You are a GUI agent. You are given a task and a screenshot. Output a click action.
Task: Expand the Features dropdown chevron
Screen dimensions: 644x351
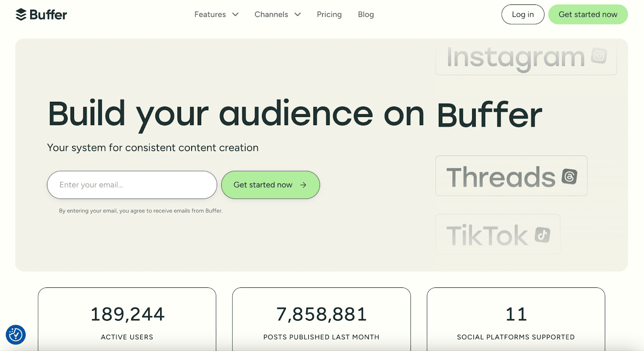click(x=235, y=14)
